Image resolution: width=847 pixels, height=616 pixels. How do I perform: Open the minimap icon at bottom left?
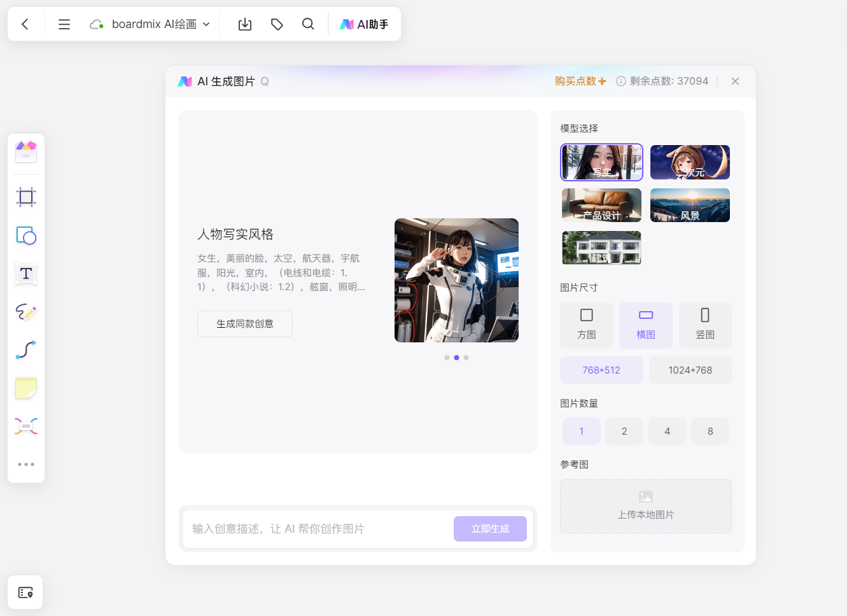coord(25,592)
